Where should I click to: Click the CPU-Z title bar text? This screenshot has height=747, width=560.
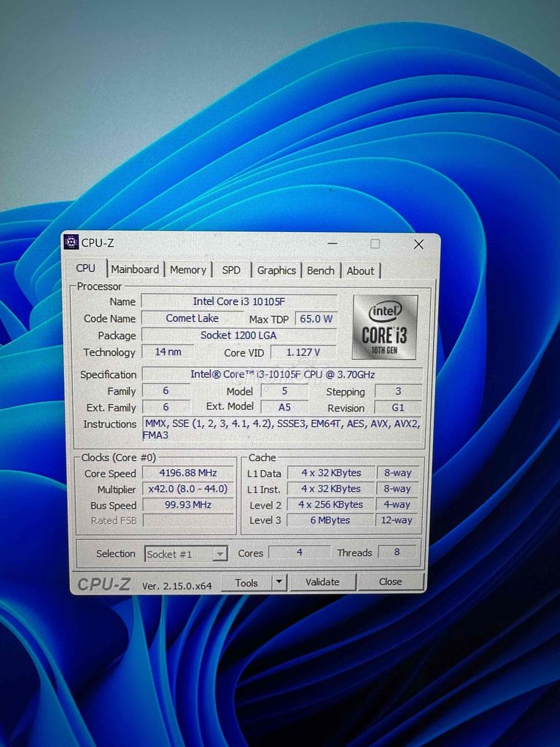coord(98,243)
